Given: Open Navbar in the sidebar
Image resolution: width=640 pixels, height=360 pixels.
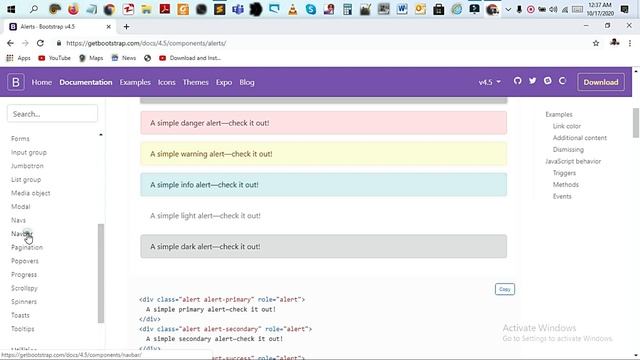Looking at the screenshot, I should click(22, 233).
